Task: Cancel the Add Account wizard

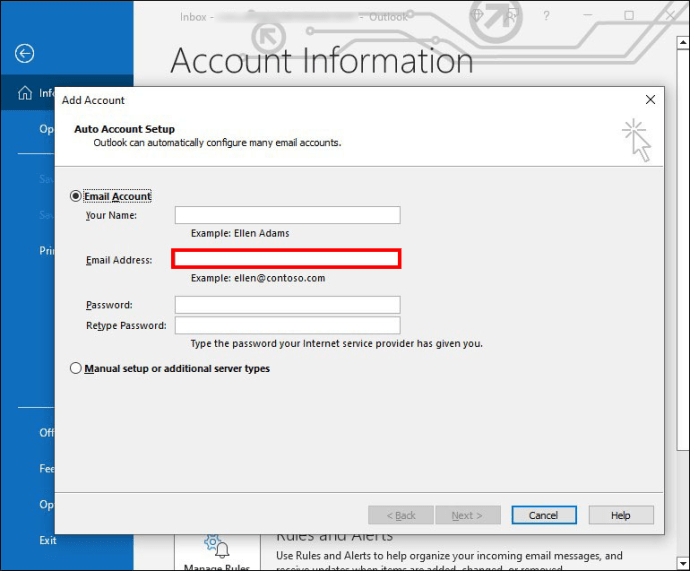Action: tap(544, 515)
